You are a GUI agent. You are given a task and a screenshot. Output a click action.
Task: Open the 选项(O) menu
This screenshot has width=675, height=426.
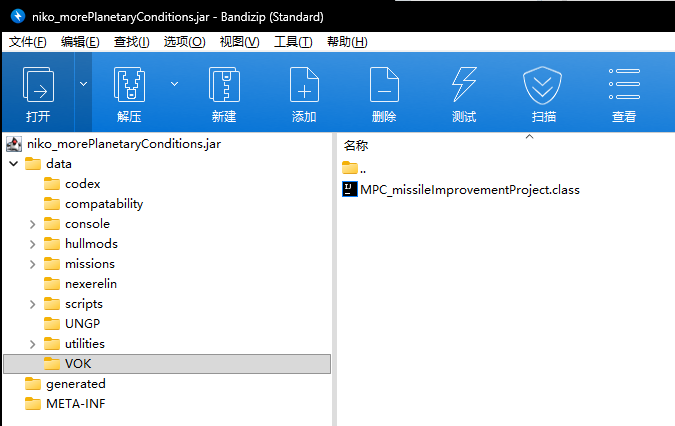point(185,42)
